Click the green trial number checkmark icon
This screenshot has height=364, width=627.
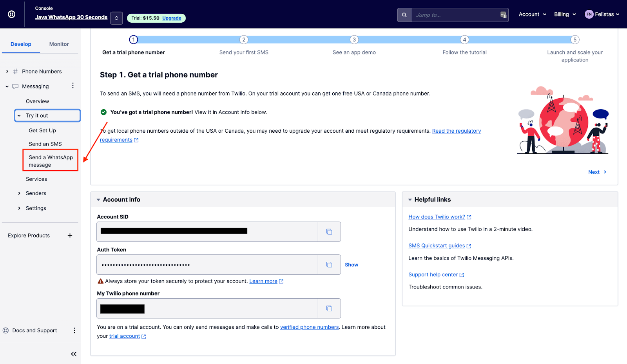103,112
